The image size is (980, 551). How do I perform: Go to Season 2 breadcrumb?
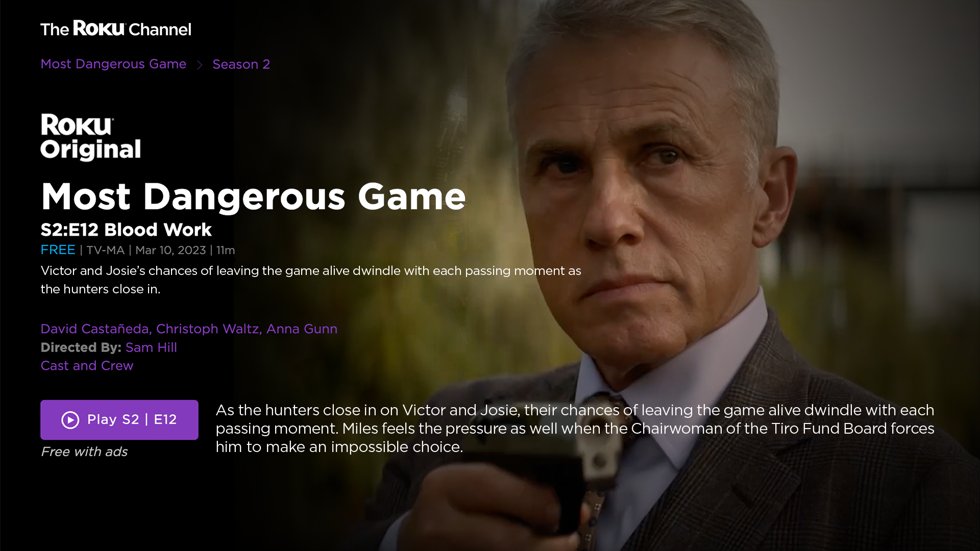coord(241,64)
